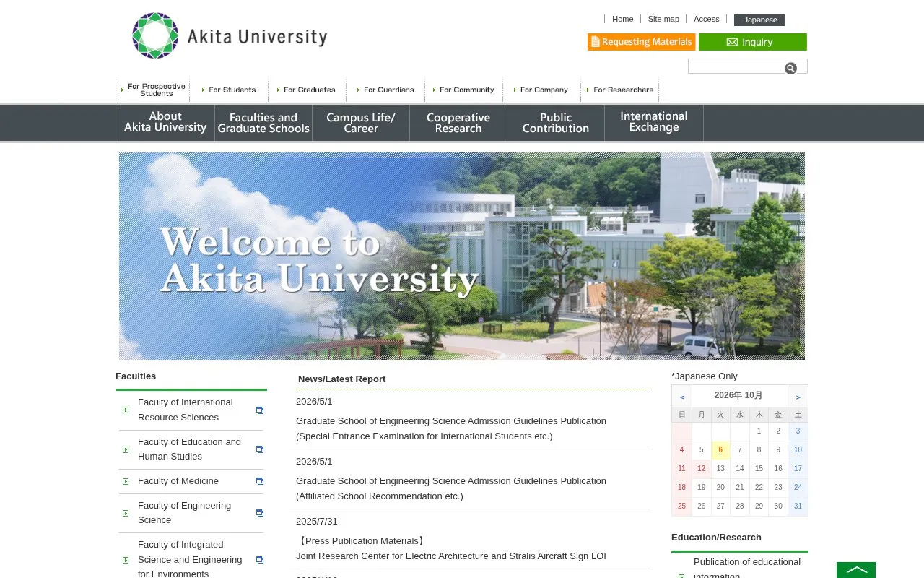The height and width of the screenshot is (578, 924).
Task: Open Cooperative Research menu
Action: 458,122
